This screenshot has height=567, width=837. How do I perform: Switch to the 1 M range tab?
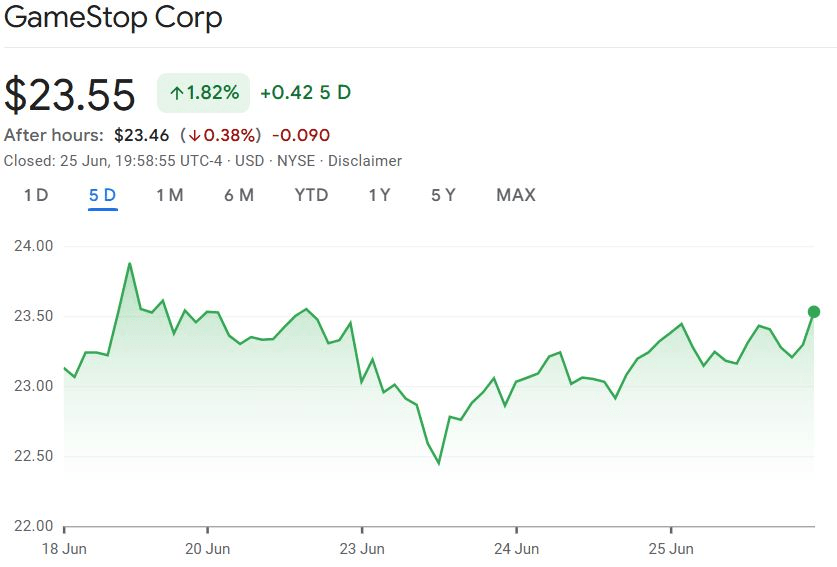tap(169, 195)
